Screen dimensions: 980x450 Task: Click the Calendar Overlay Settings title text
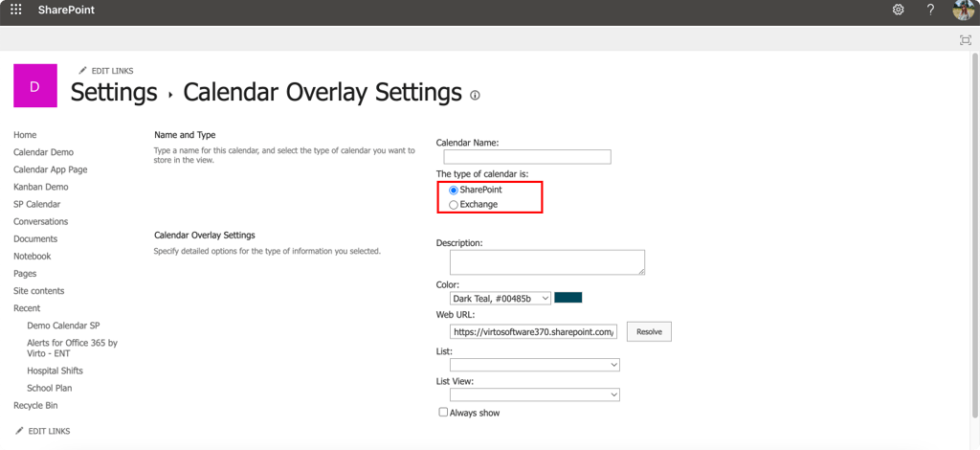323,92
